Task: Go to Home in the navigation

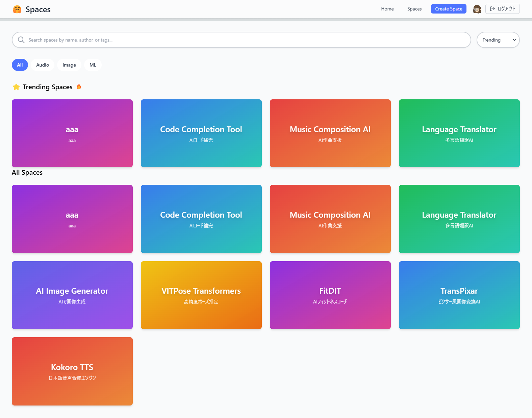Action: coord(387,9)
